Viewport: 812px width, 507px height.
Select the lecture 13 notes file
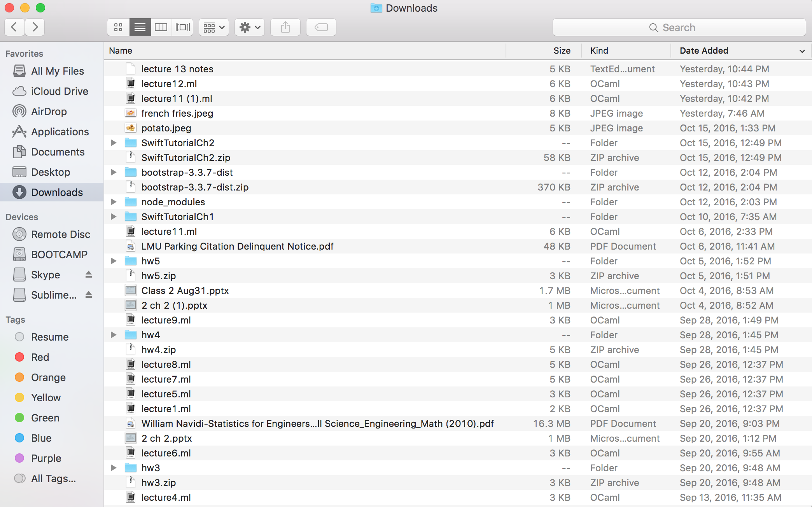click(458, 69)
